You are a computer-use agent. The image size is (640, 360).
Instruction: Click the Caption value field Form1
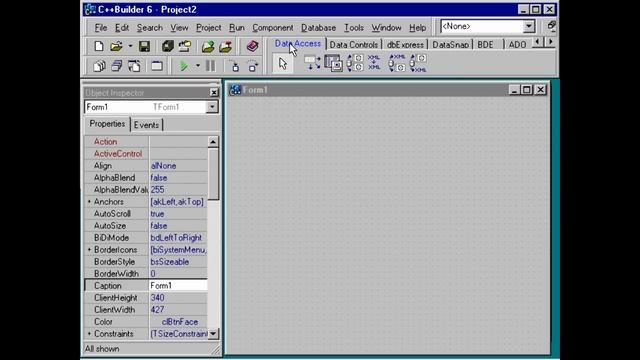click(x=178, y=285)
